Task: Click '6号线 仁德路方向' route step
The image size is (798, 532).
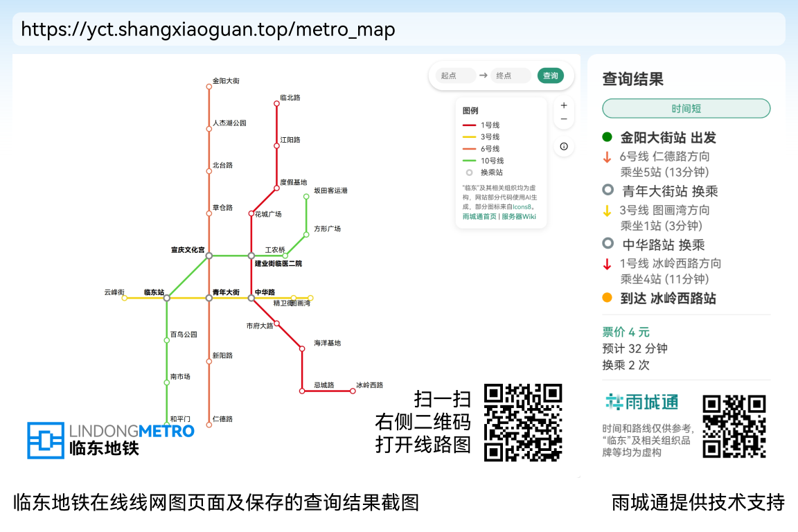Action: coord(664,157)
